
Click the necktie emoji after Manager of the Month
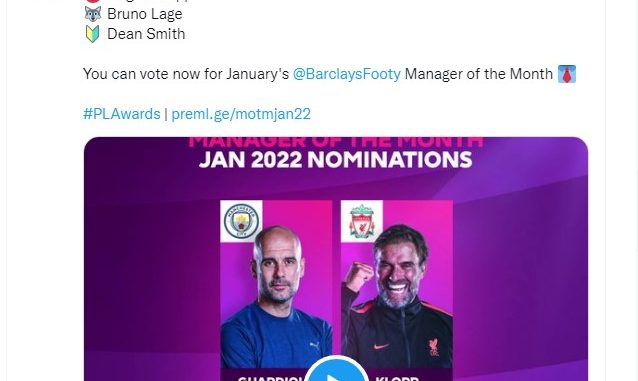point(566,74)
